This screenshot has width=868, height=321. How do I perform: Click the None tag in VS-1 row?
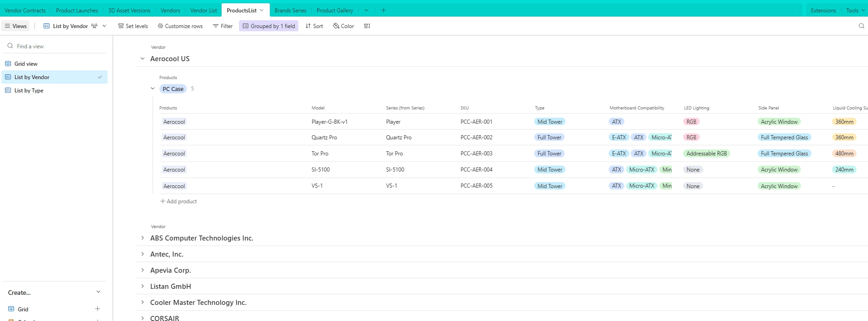point(693,186)
